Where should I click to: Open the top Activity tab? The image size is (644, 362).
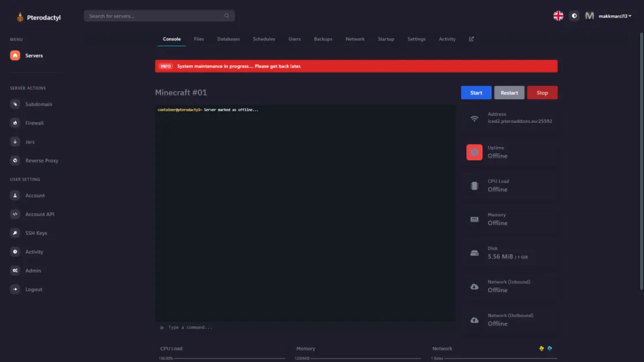click(447, 39)
